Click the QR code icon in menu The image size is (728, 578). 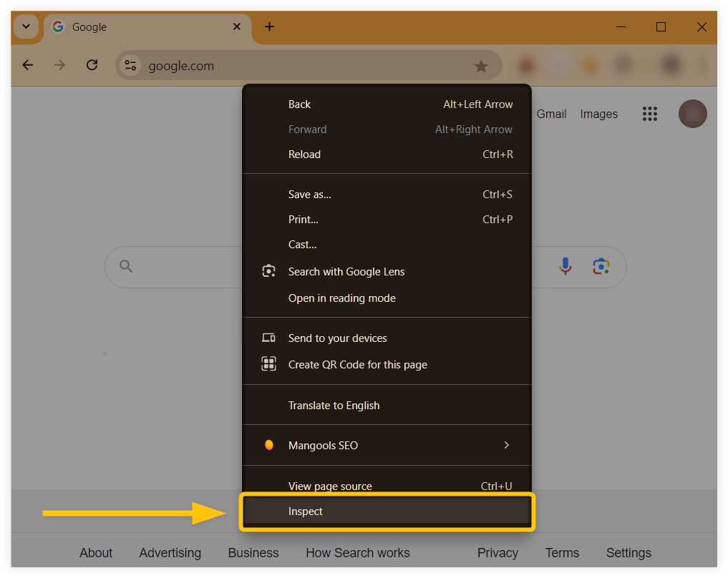[x=269, y=363]
